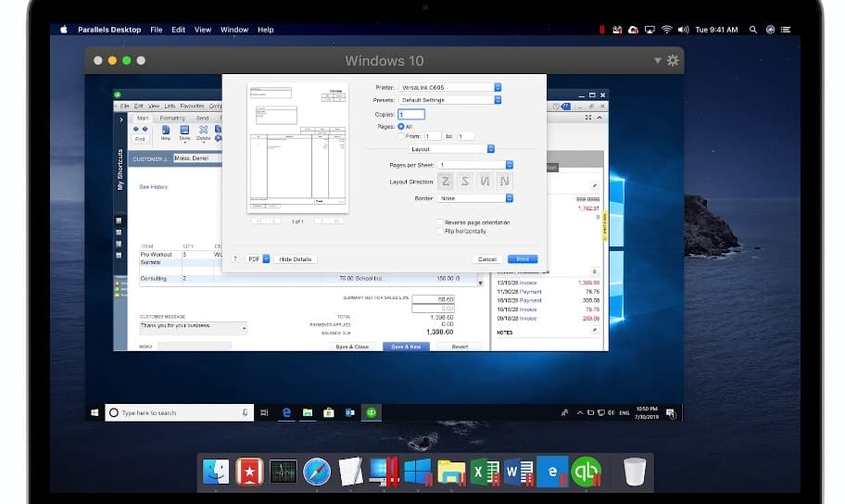Open the Layout section dropdown
The image size is (845, 504).
point(451,149)
